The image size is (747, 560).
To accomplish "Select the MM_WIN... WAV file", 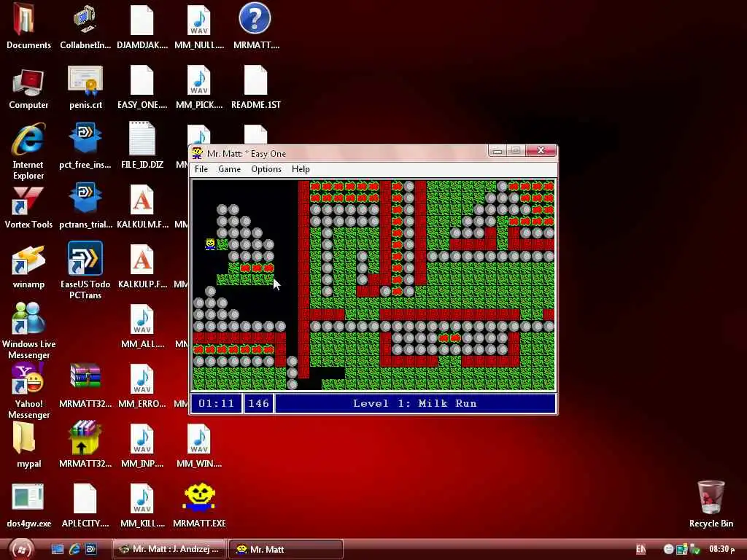I will pos(199,446).
